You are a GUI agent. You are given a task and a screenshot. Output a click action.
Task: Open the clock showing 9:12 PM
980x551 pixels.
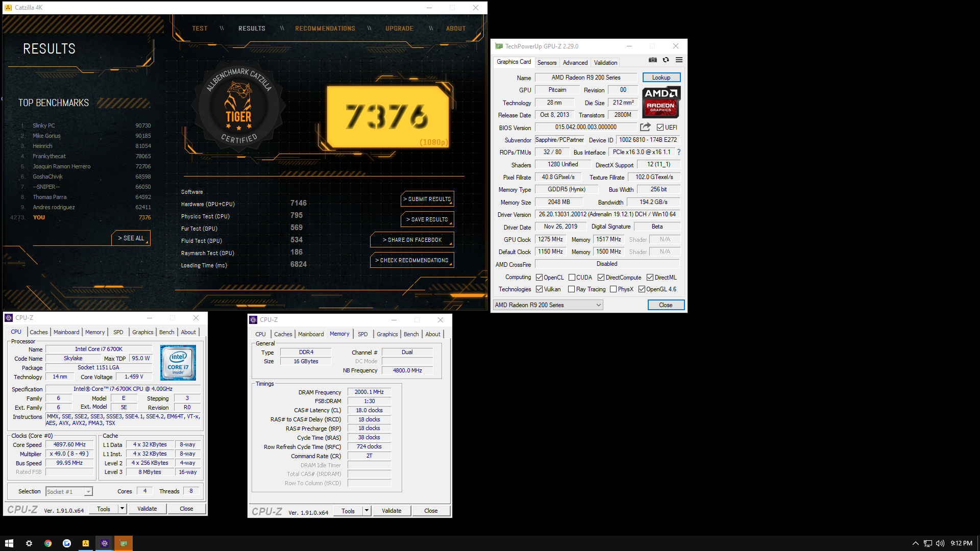961,543
